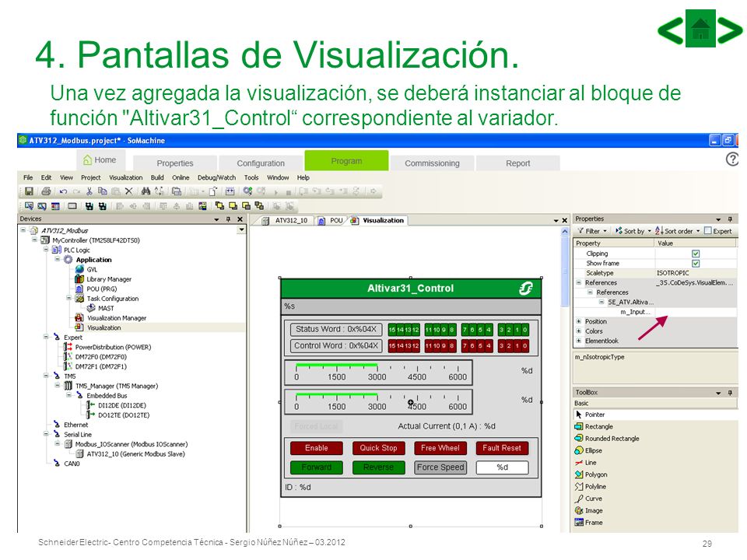
Task: Click the Home tab
Action: click(x=100, y=160)
